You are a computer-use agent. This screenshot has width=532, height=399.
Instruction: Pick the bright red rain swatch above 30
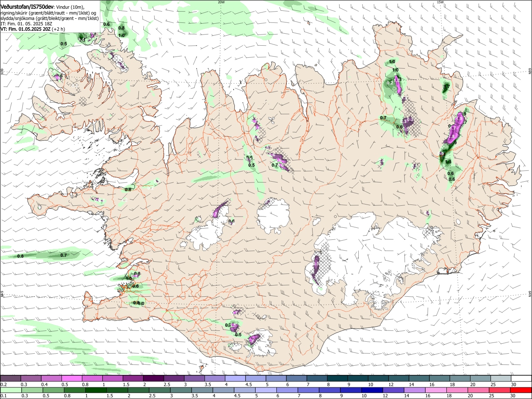coord(521,390)
